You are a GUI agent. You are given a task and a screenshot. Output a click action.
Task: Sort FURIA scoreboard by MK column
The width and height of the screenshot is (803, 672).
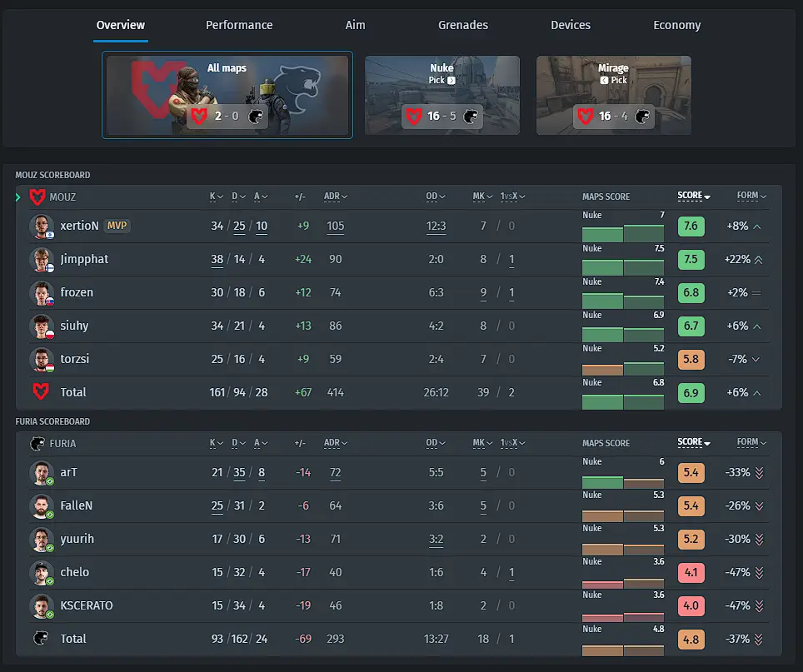coord(482,443)
